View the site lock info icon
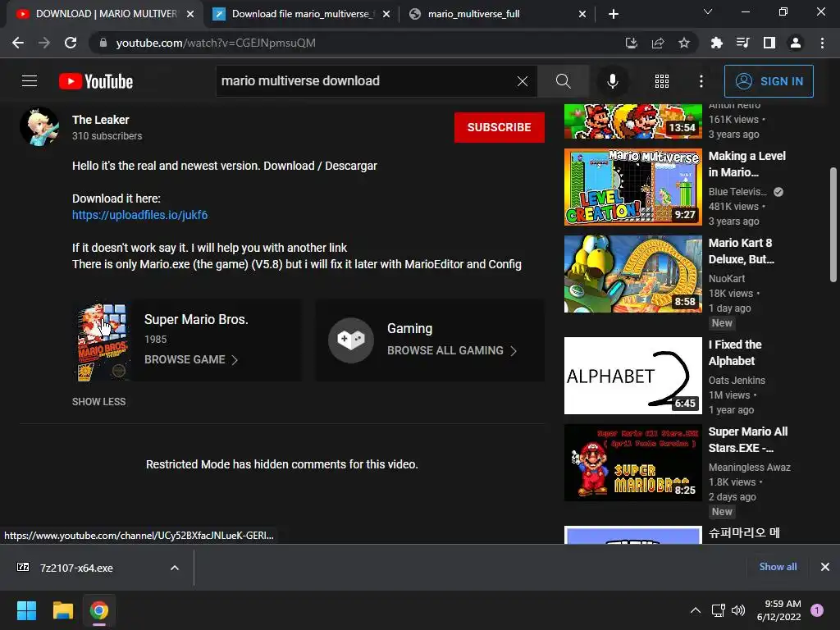The width and height of the screenshot is (840, 630). click(103, 43)
